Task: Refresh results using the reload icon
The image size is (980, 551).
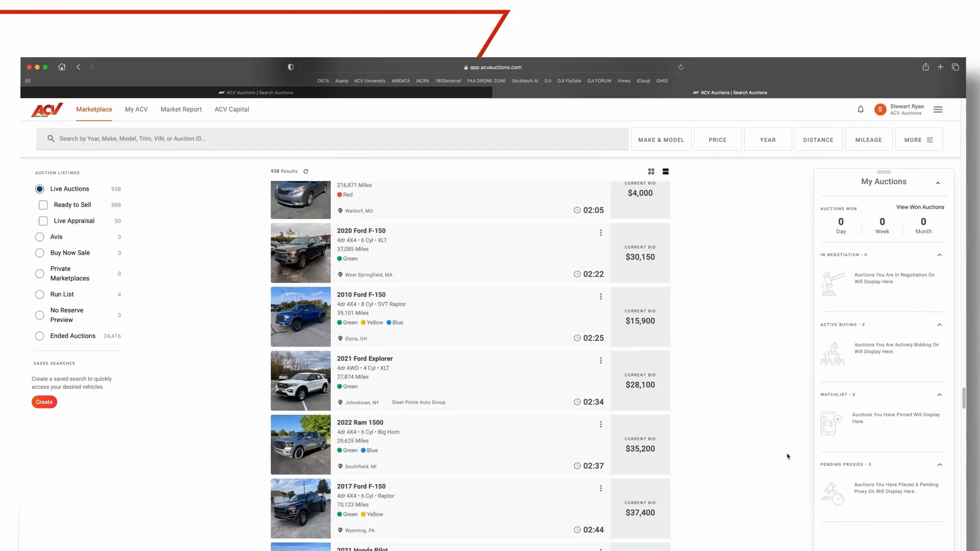Action: pyautogui.click(x=306, y=171)
